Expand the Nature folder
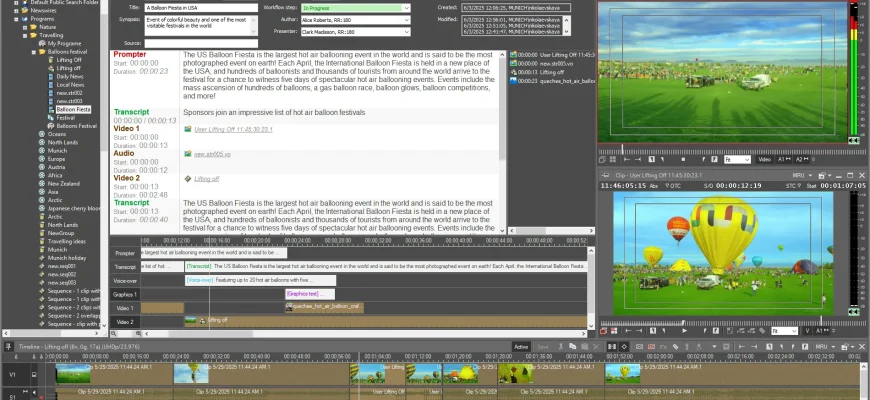Screen dimensions: 870x400 click(x=26, y=27)
